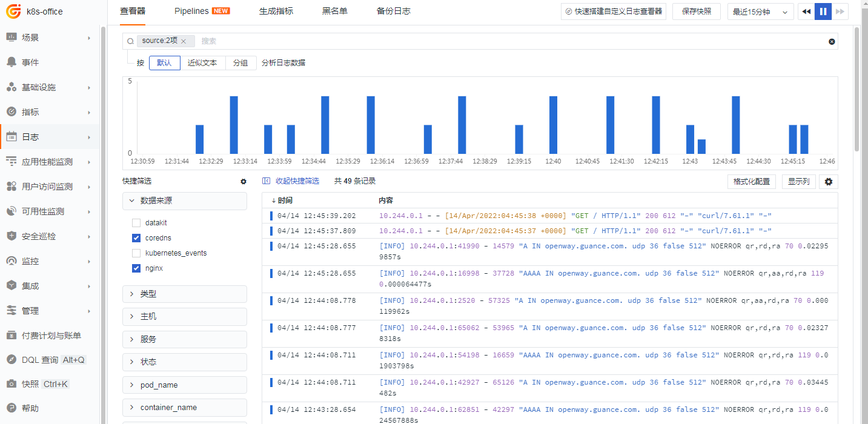Remove the source:2项 filter chip
The height and width of the screenshot is (424, 868).
click(x=184, y=41)
